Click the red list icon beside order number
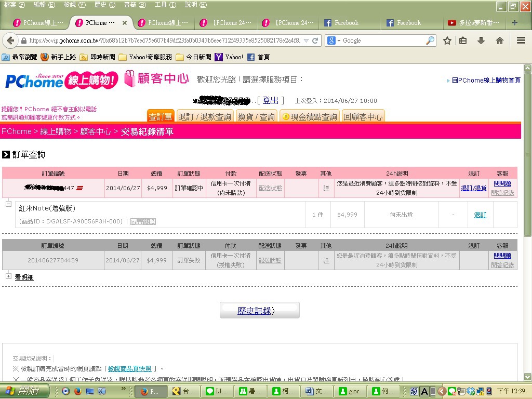The height and width of the screenshot is (399, 532). (x=79, y=188)
